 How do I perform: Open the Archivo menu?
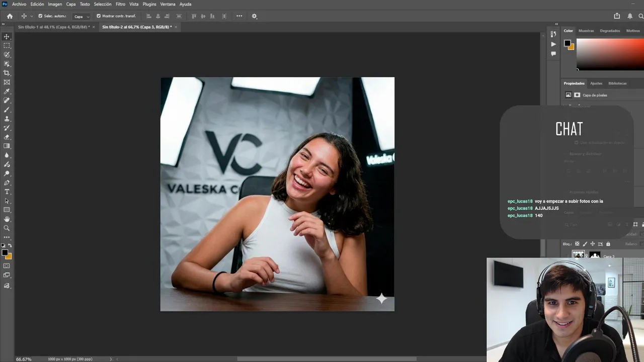[19, 4]
